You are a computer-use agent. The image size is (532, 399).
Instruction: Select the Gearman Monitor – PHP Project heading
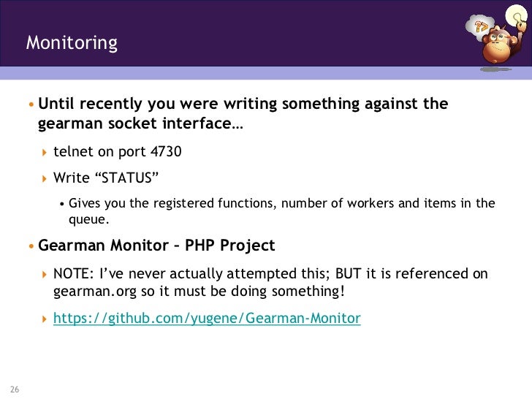point(156,246)
